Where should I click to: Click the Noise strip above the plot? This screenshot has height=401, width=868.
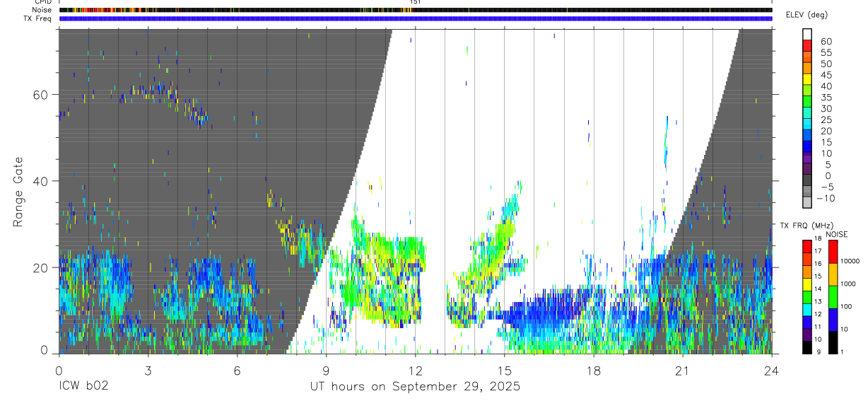(416, 11)
